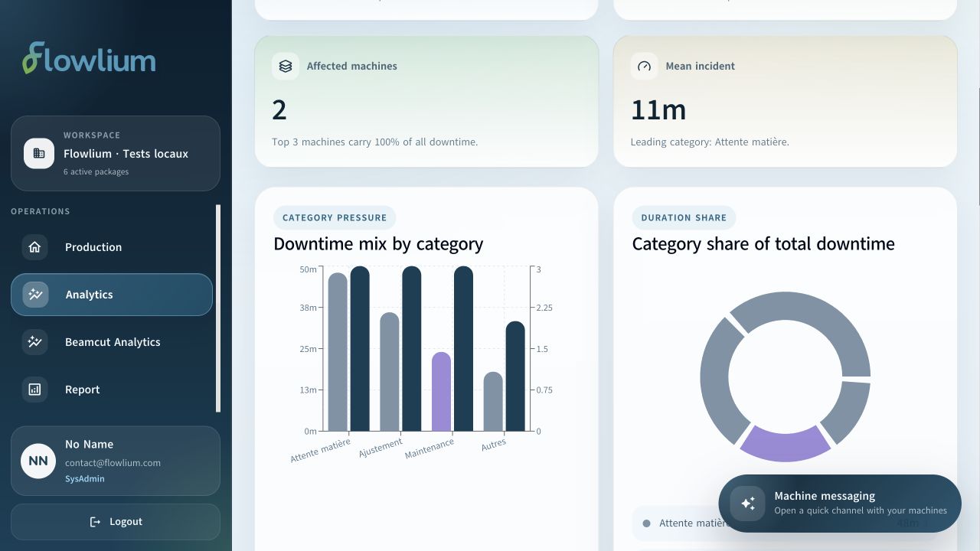Go to Beamcut Analytics
The height and width of the screenshot is (551, 980).
point(112,342)
